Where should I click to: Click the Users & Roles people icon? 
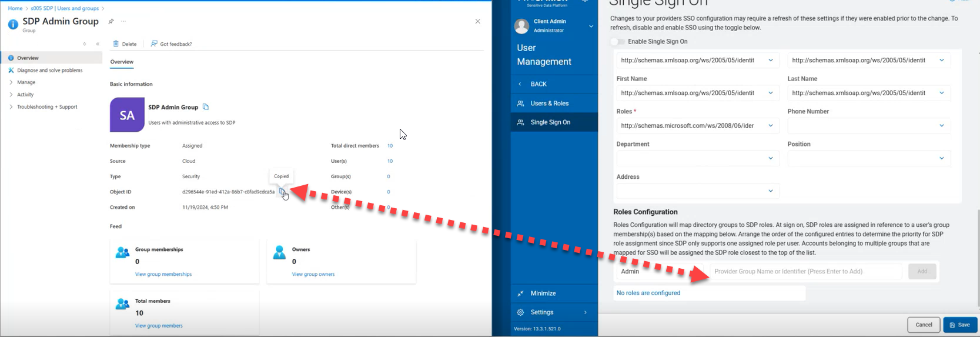pos(520,104)
